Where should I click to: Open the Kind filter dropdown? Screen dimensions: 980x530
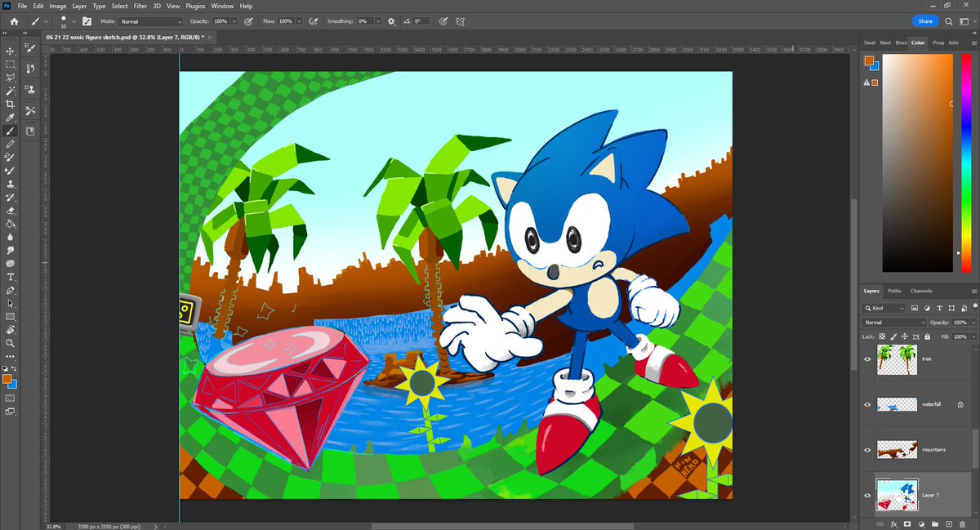click(x=884, y=308)
